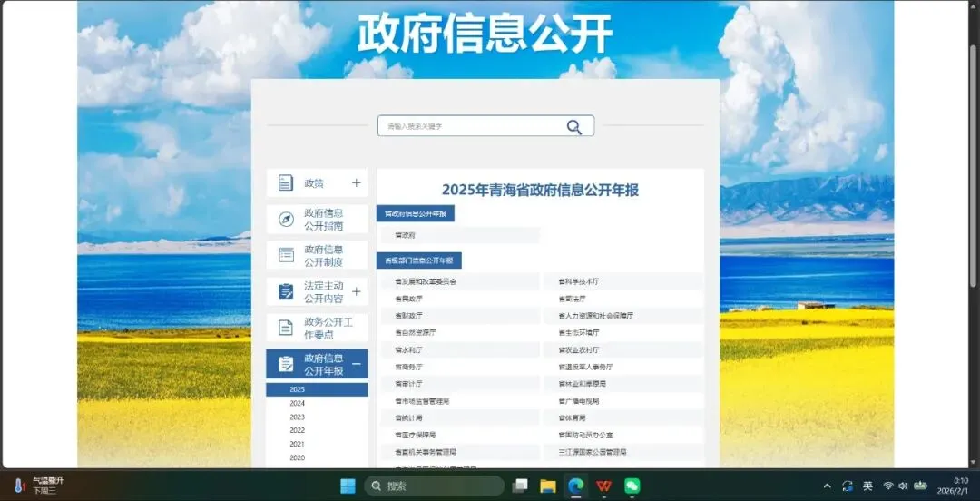This screenshot has width=980, height=501.
Task: Click the list icon for 政府信息公开制度
Action: (x=286, y=255)
